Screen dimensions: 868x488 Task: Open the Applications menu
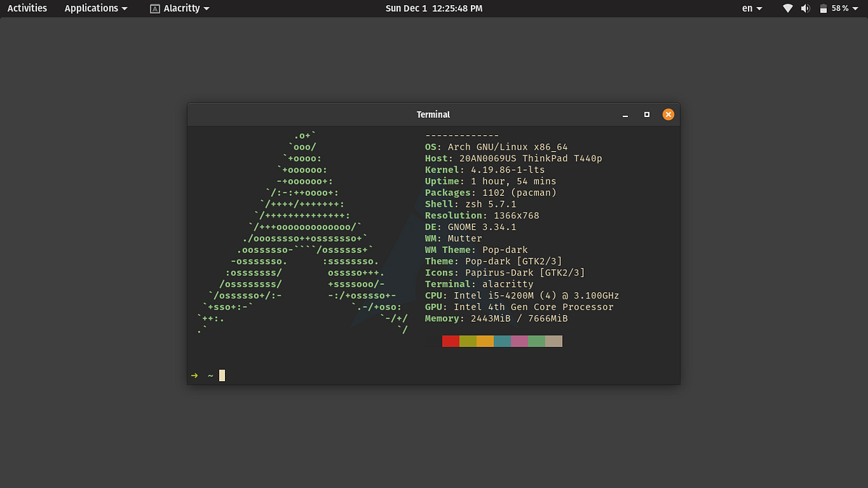[x=95, y=9]
